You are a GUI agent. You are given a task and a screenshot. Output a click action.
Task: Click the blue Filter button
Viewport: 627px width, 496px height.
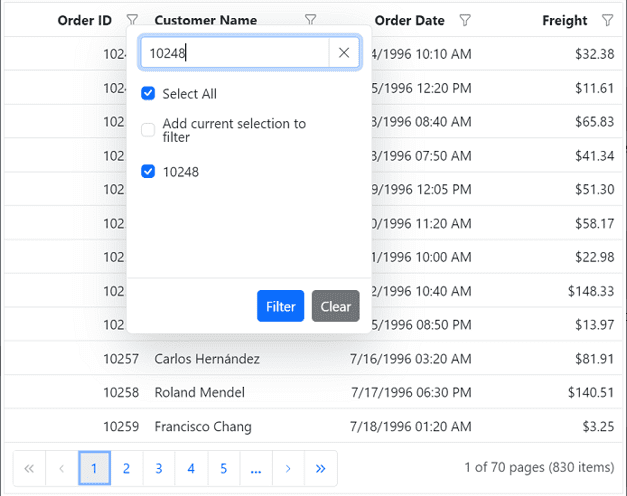(x=280, y=306)
